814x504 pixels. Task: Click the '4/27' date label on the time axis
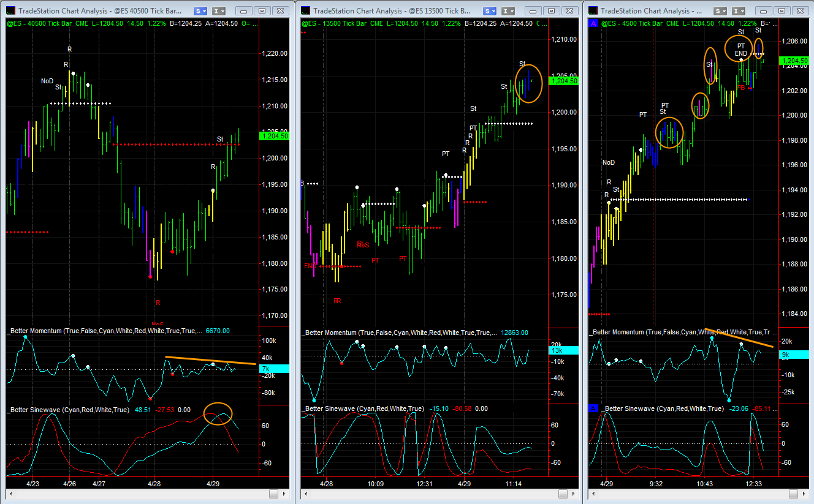click(99, 484)
